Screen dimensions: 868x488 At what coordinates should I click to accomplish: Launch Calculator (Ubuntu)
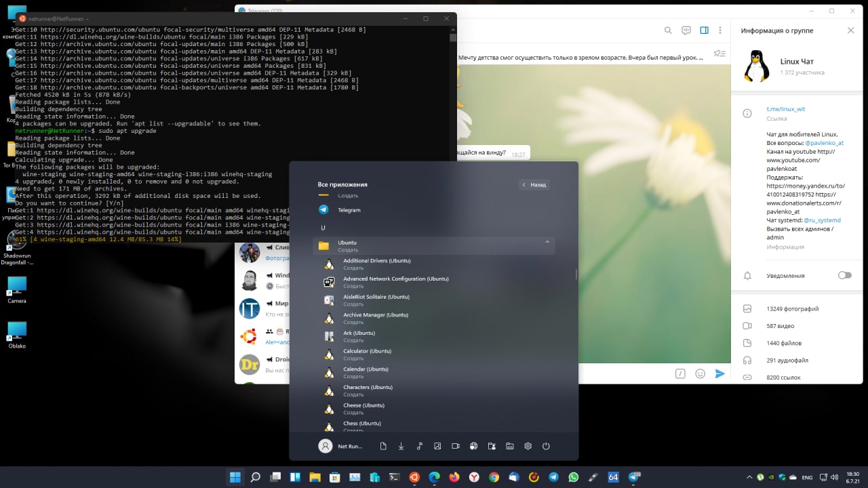coord(434,354)
